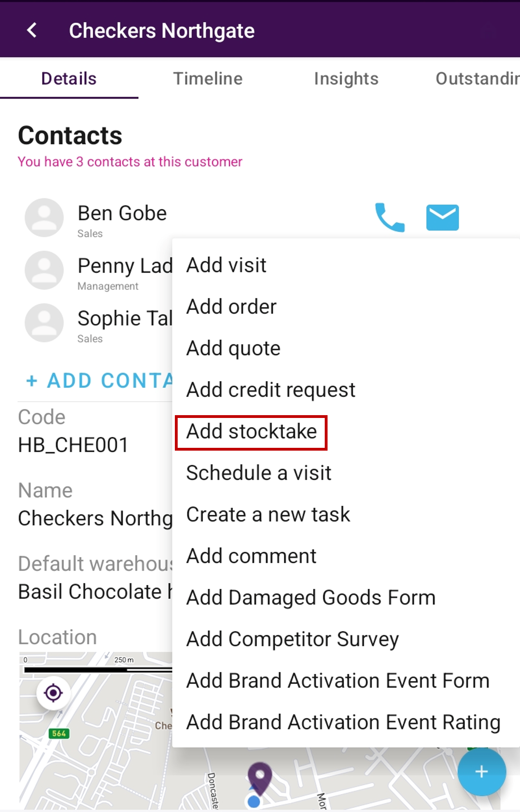The height and width of the screenshot is (812, 520).
Task: Tap Penny's contact avatar
Action: click(x=44, y=270)
